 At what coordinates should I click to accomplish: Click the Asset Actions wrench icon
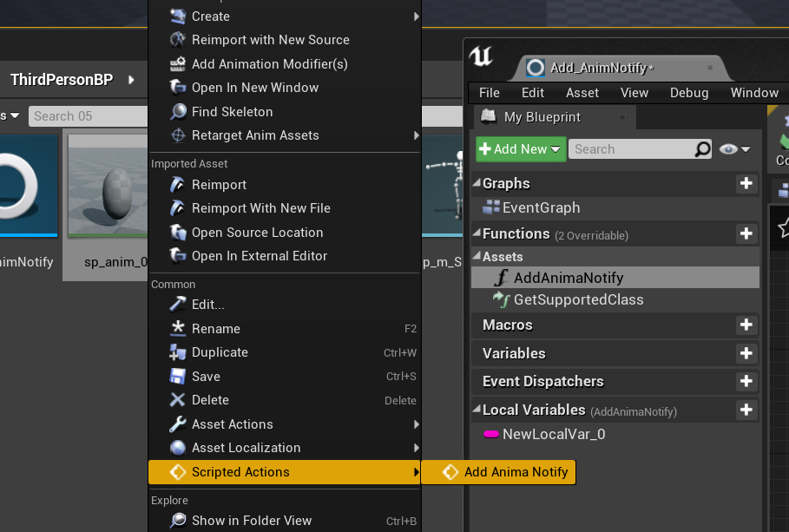point(178,424)
